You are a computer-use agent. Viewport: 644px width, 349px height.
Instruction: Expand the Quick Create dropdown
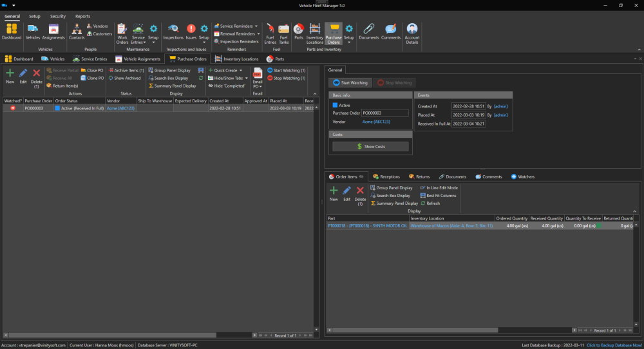pos(241,70)
